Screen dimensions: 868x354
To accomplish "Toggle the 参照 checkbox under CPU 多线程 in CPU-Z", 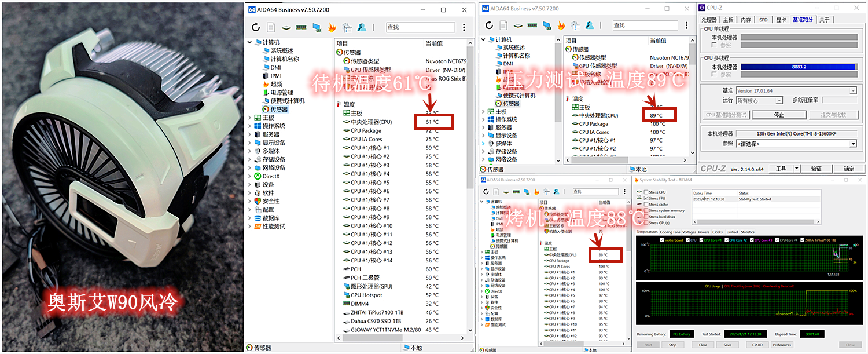I will (x=714, y=75).
